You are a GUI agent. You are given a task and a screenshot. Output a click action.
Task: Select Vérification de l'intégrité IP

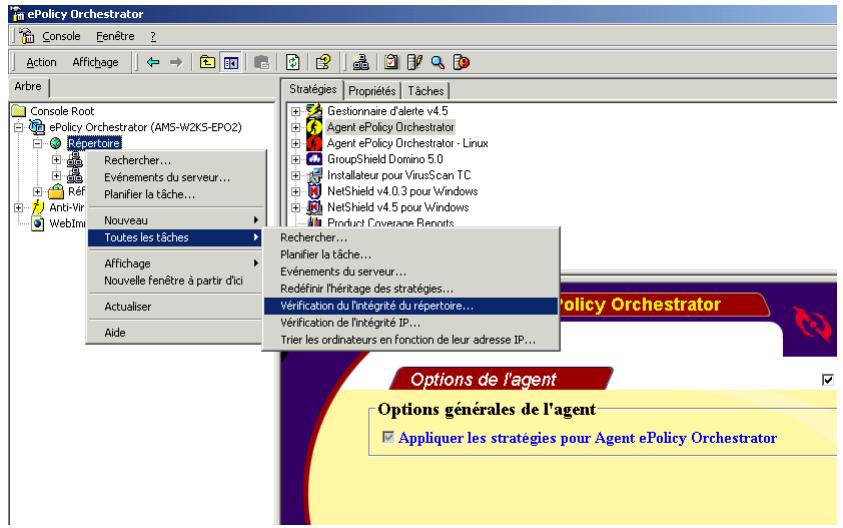[x=411, y=323]
